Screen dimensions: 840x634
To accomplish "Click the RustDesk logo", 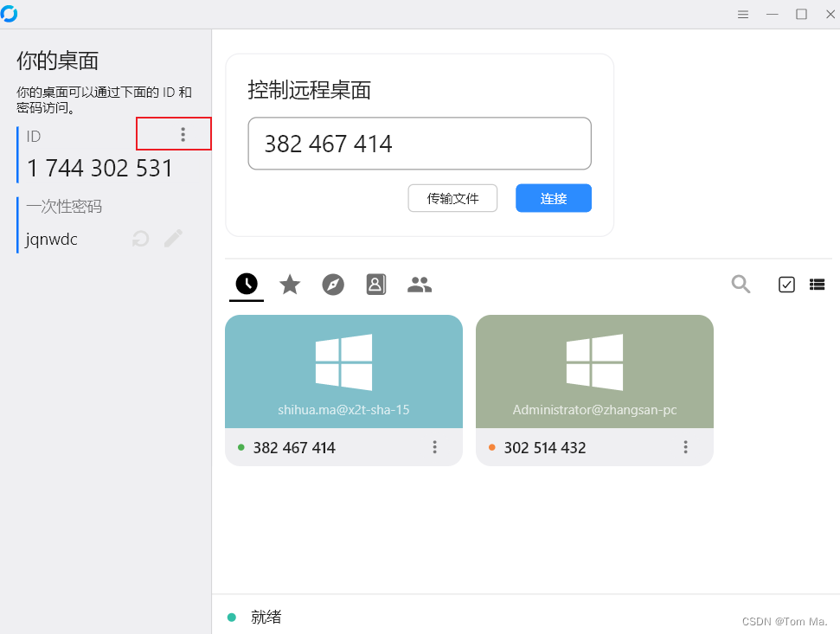I will [10, 13].
